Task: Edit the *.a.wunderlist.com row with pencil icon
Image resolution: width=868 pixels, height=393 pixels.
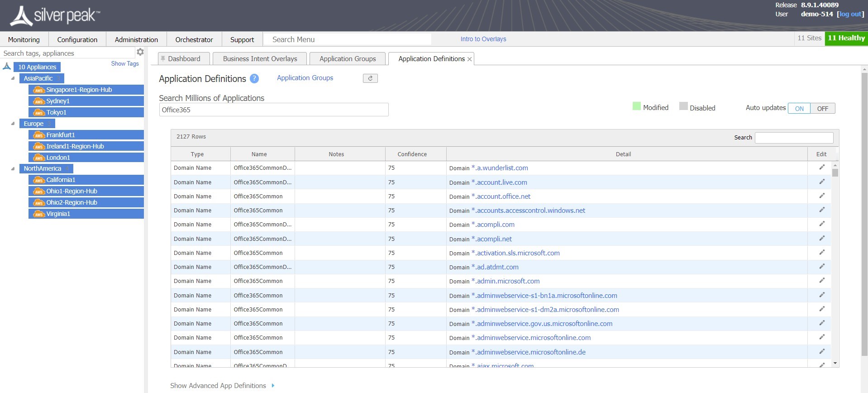Action: [822, 168]
